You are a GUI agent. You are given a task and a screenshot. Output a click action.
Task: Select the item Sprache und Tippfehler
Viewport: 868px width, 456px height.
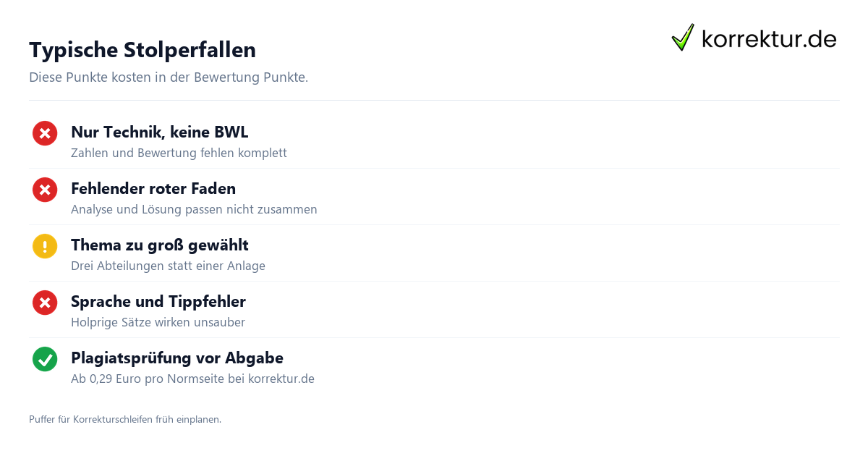click(x=158, y=301)
